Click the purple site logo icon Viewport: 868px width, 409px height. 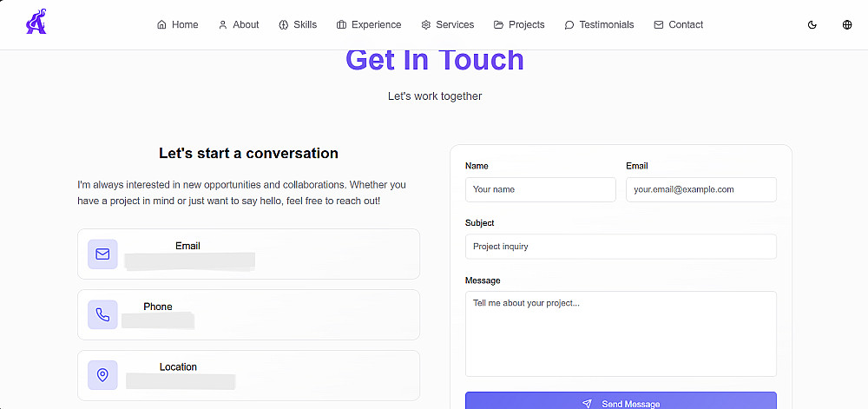click(36, 22)
